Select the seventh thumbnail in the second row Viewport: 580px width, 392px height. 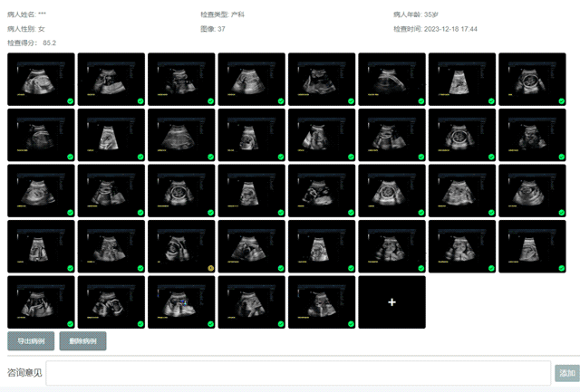[x=461, y=135]
